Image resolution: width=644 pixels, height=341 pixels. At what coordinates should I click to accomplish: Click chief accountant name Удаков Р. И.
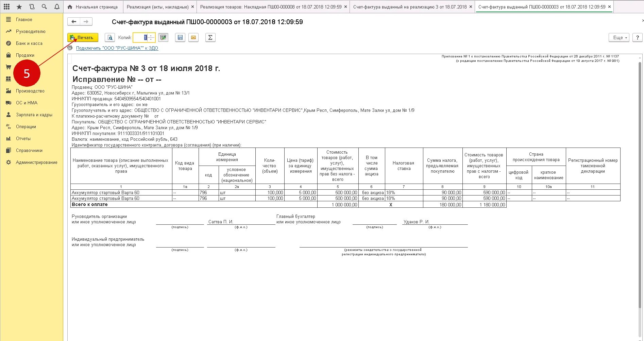416,222
